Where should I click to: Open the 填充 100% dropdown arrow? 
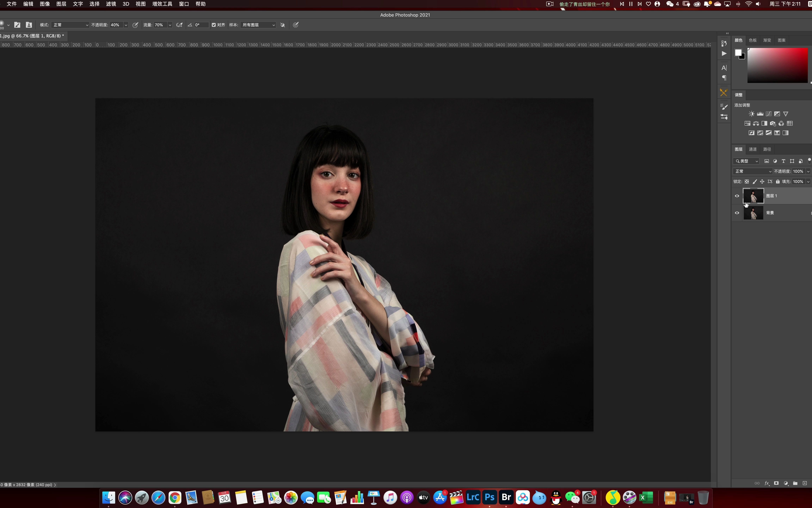[x=808, y=182]
